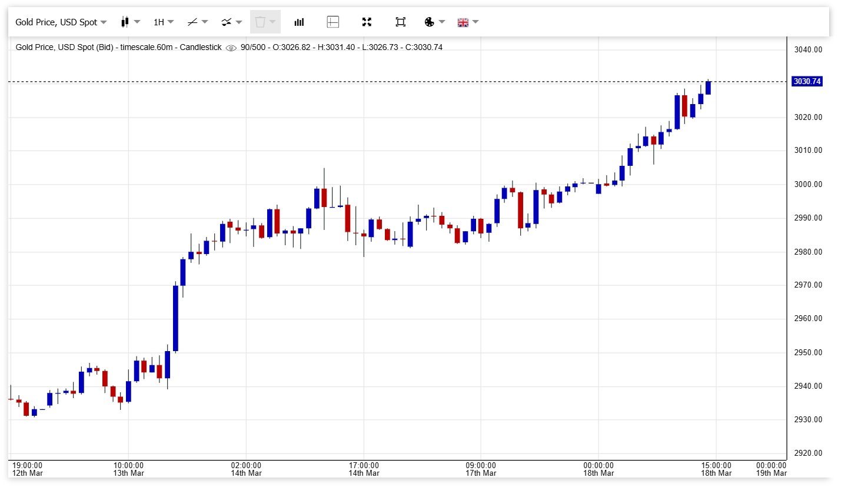This screenshot has width=868, height=494.
Task: Expand the 1H timeframe dropdown
Action: [x=163, y=22]
